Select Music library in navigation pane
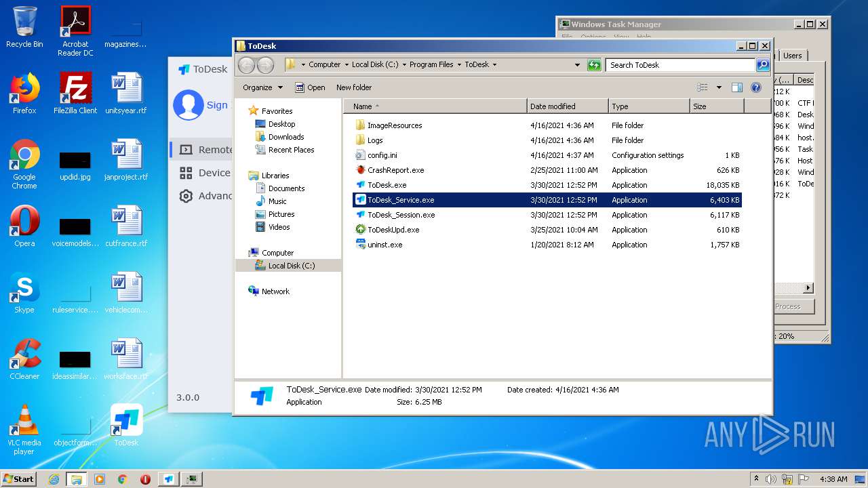 click(271, 201)
